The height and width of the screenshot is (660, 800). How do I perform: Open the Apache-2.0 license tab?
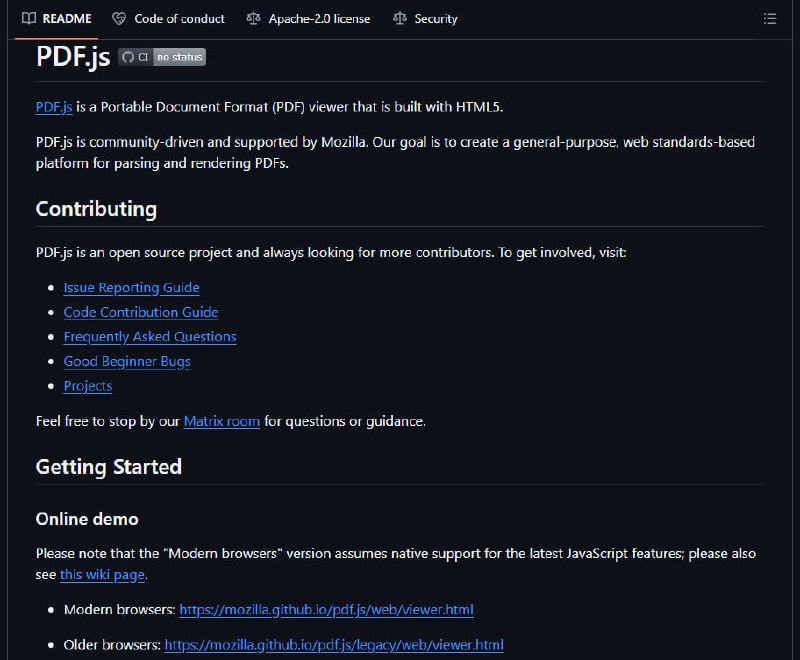click(308, 19)
